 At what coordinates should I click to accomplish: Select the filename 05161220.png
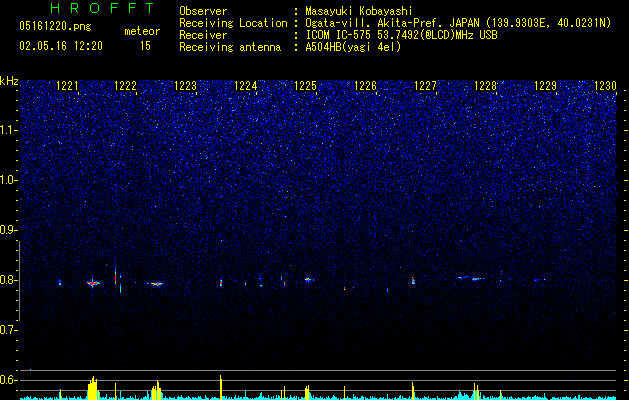coord(55,27)
